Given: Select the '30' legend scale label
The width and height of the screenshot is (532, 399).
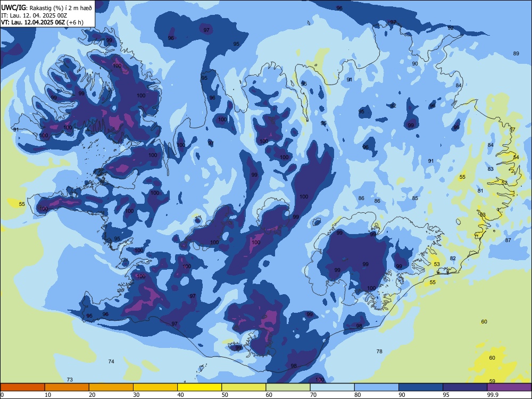Looking at the screenshot, I should (x=136, y=395).
